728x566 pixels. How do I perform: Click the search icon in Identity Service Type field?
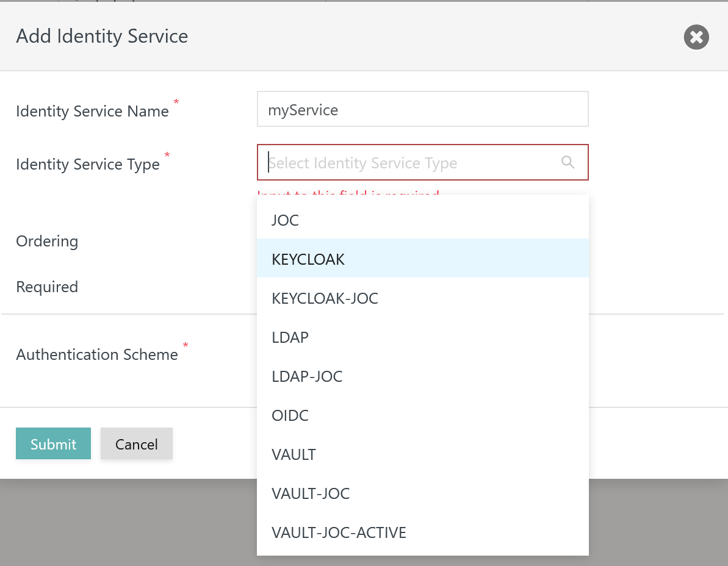(568, 162)
